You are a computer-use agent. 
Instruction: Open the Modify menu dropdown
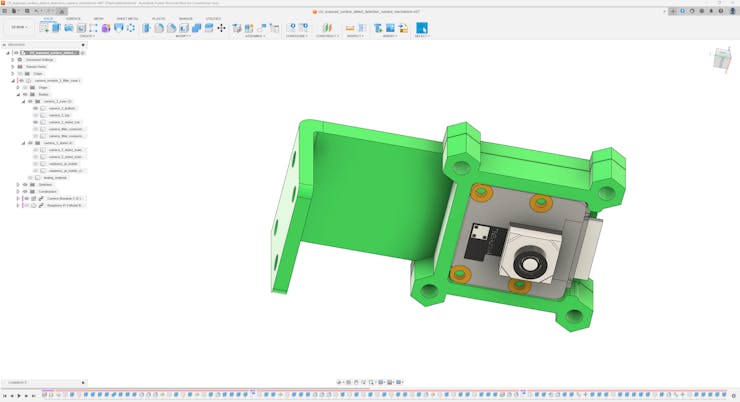183,36
